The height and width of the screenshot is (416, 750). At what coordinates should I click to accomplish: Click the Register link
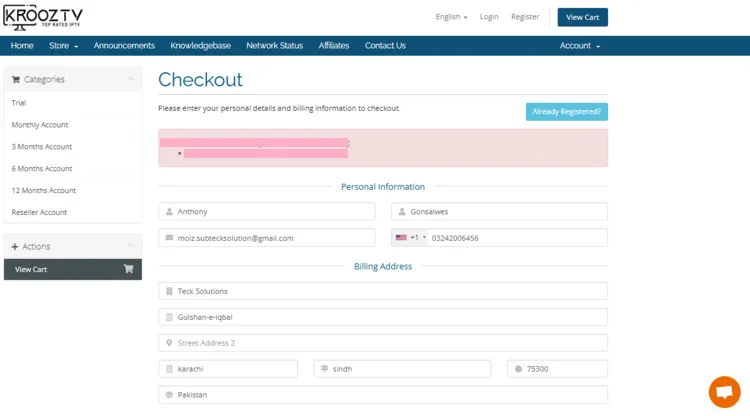[525, 17]
